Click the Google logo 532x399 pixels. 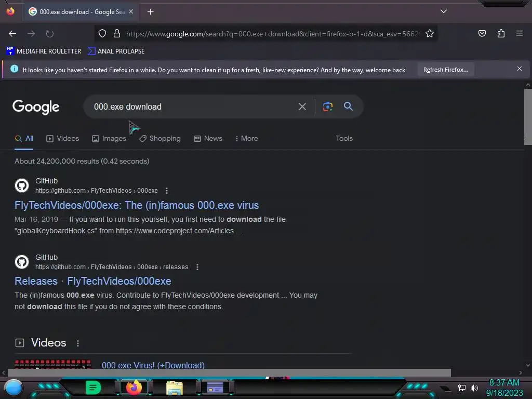(36, 107)
